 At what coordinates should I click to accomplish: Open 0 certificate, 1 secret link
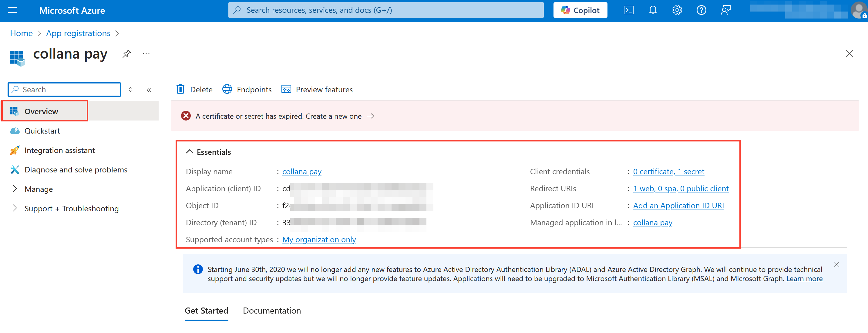coord(668,172)
